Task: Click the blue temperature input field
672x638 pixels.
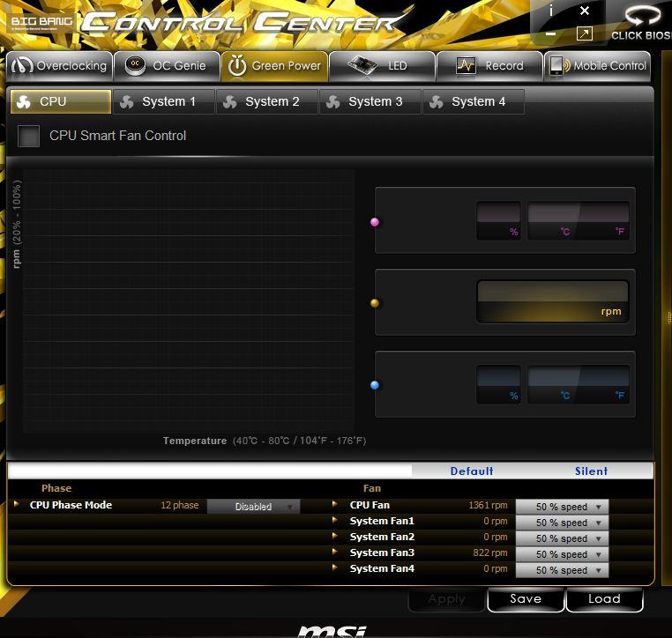Action: coord(579,384)
